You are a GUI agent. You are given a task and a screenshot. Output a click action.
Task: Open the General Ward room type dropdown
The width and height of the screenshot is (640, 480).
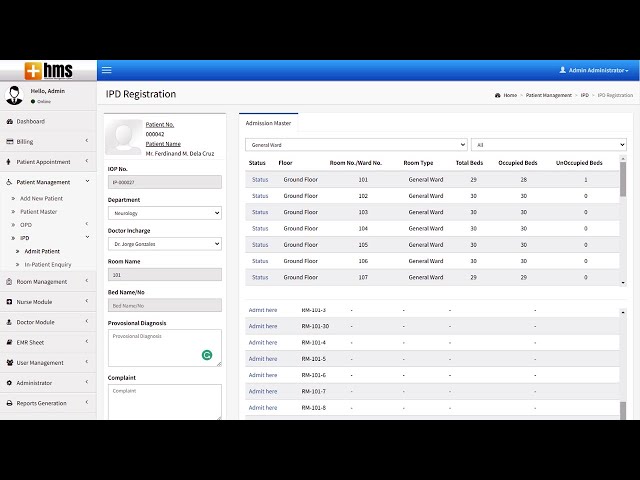click(x=356, y=144)
